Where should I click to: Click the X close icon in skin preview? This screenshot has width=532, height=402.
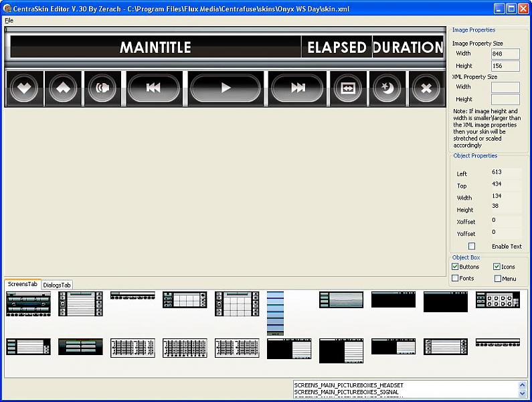(x=426, y=88)
